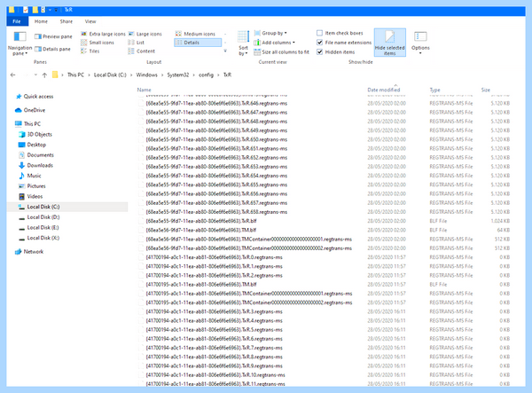This screenshot has width=532, height=393.
Task: Toggle File name extensions checkbox
Action: click(x=319, y=43)
